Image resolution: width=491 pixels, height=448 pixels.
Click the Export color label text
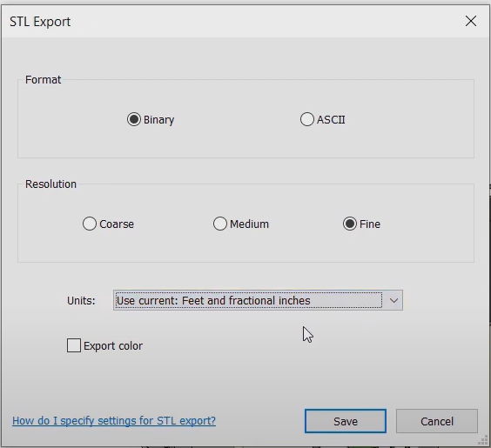(113, 346)
